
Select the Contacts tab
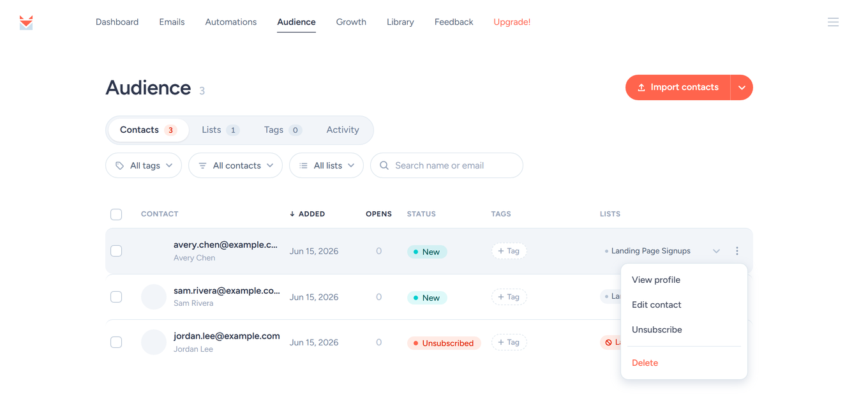click(x=149, y=130)
